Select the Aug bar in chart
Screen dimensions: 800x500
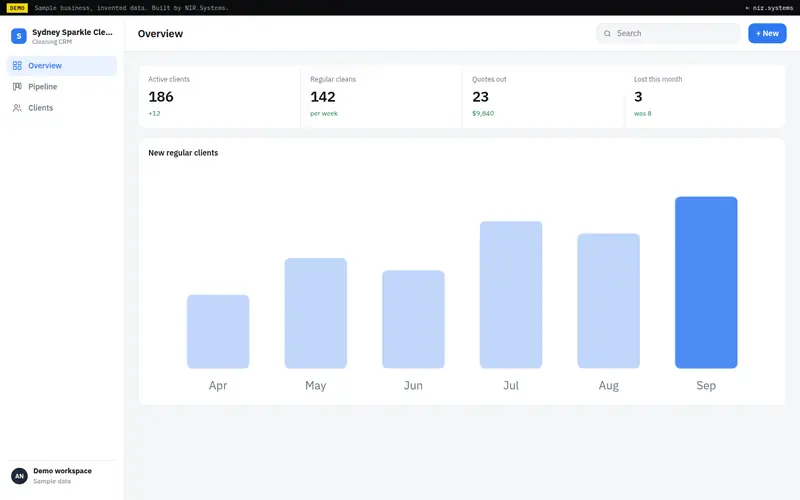coord(609,301)
